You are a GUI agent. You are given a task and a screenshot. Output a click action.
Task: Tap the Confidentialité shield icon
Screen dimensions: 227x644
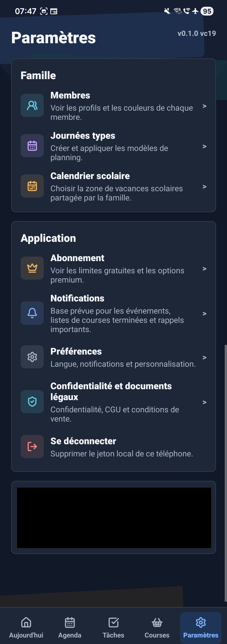(32, 402)
